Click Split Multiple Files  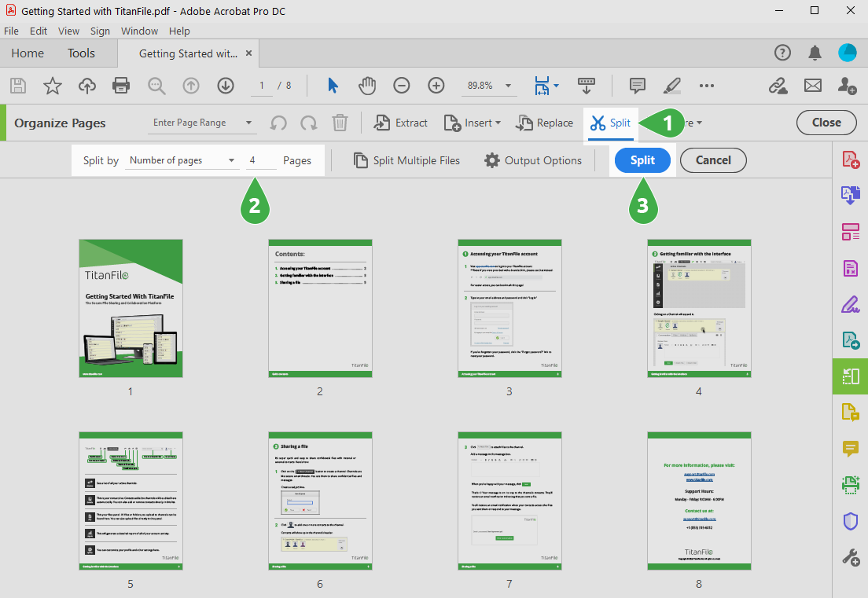pyautogui.click(x=407, y=160)
